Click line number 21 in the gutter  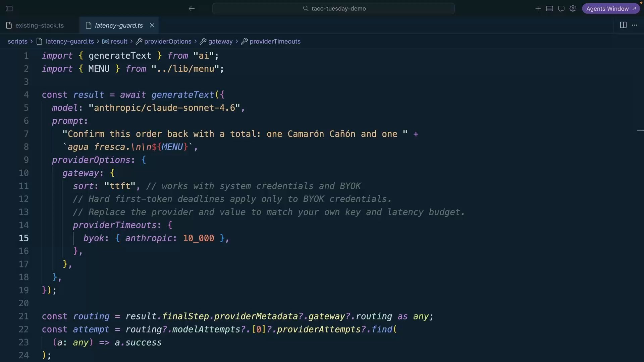pyautogui.click(x=23, y=316)
